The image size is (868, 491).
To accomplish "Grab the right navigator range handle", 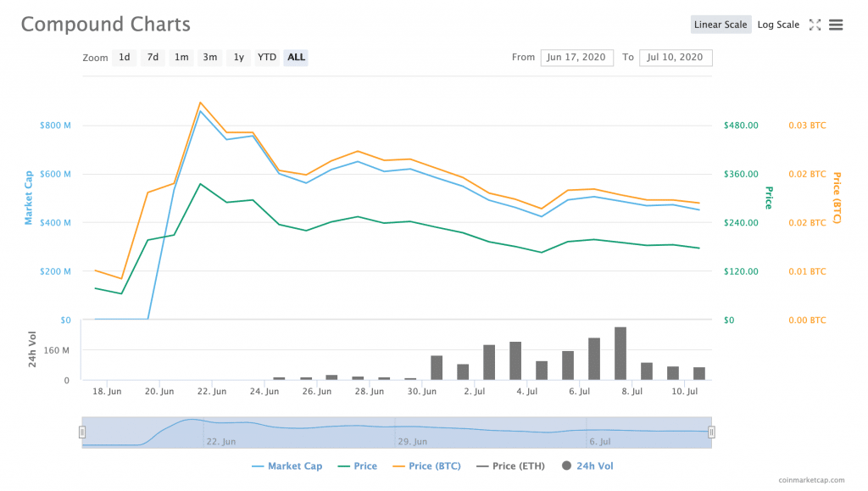I will (x=711, y=432).
